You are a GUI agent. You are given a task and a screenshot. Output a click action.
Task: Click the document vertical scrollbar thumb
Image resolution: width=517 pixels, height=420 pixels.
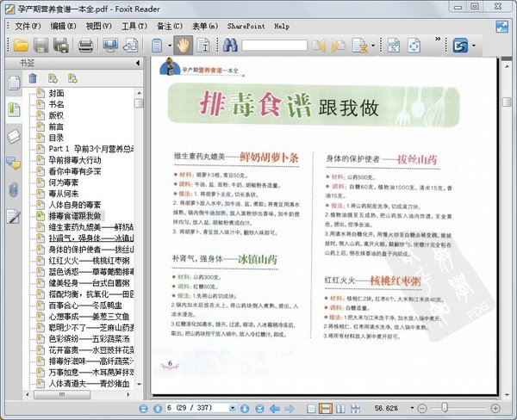pos(507,102)
